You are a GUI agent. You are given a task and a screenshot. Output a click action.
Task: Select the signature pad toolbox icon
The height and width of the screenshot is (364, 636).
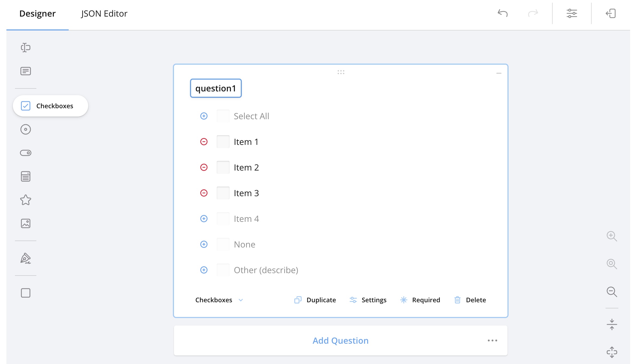pyautogui.click(x=26, y=258)
